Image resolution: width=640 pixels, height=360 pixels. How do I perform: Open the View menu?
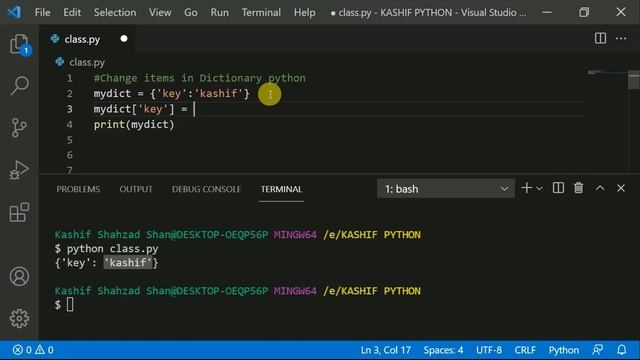pos(160,12)
